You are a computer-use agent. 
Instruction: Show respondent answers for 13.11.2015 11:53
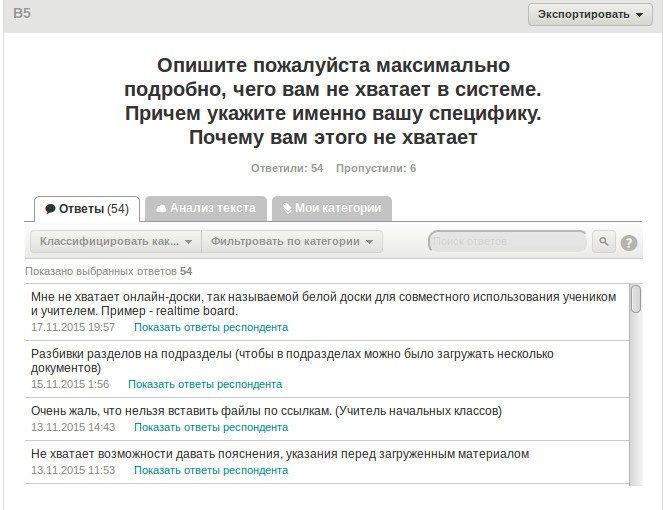tap(211, 470)
